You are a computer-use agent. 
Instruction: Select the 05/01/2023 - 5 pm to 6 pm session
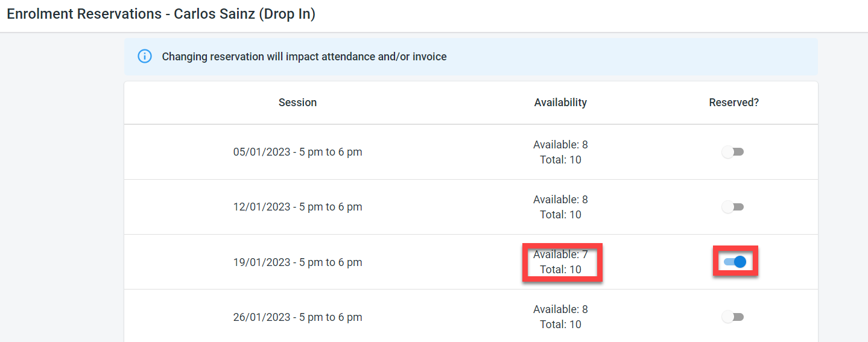coord(297,152)
